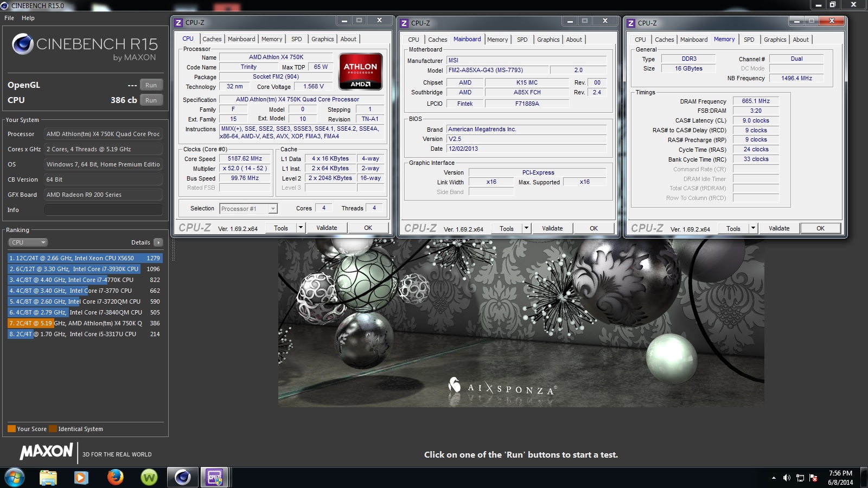Click the Identical System brown legend swatch

[53, 429]
